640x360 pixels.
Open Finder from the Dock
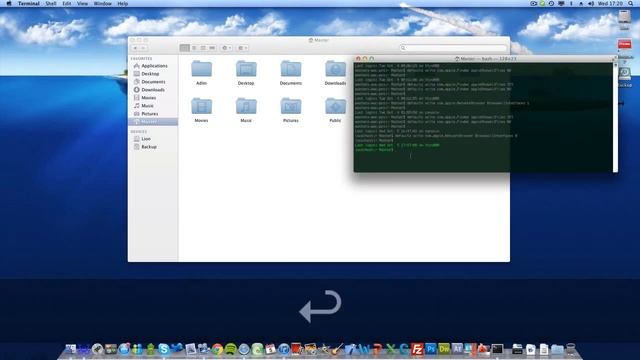click(x=71, y=349)
